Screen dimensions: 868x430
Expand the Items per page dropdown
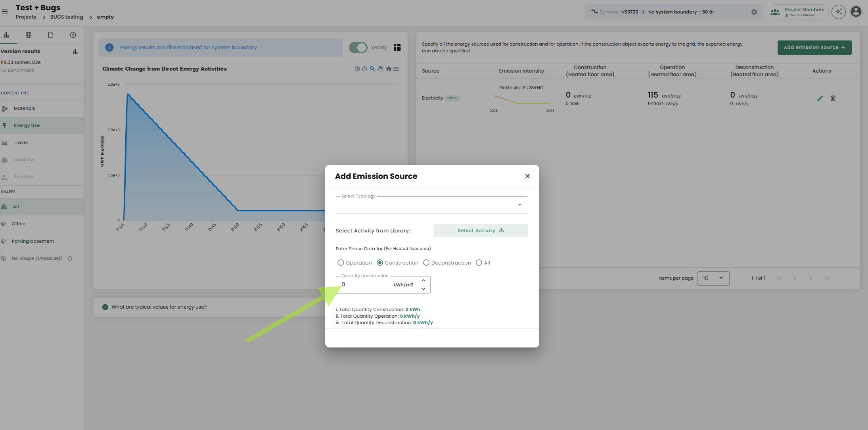click(x=713, y=278)
